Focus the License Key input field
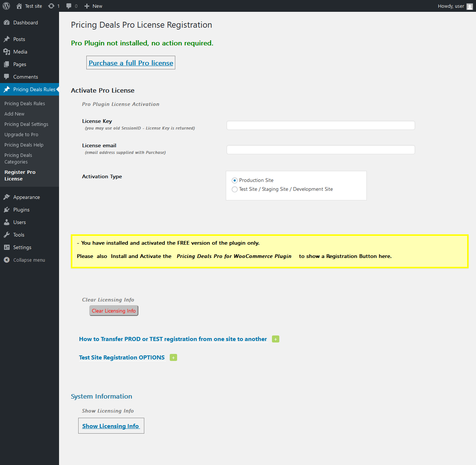 [x=321, y=125]
